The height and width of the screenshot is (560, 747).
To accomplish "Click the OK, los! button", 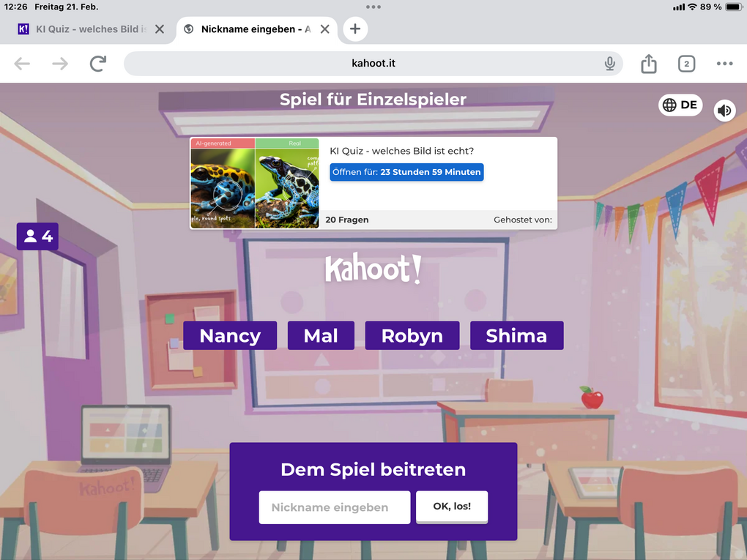I will [x=452, y=506].
